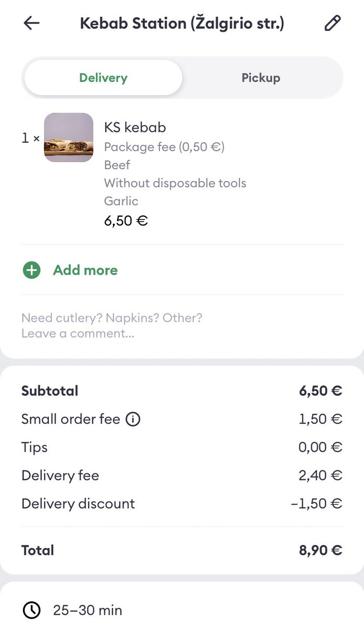Tap the Tips row
The height and width of the screenshot is (630, 364).
pyautogui.click(x=182, y=447)
